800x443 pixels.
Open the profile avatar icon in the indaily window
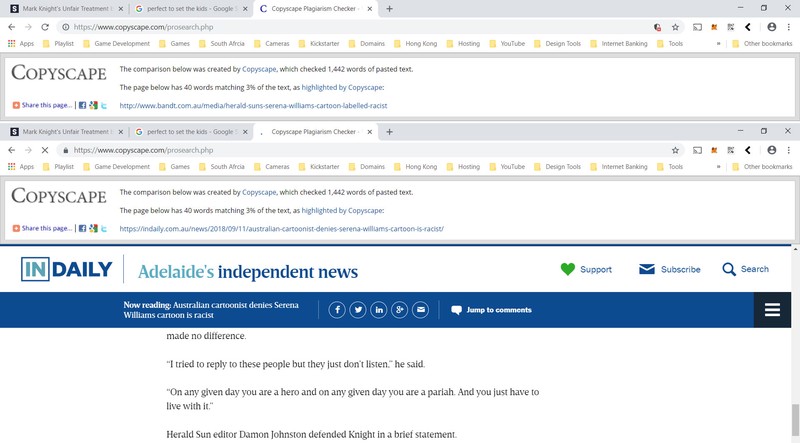tap(771, 150)
